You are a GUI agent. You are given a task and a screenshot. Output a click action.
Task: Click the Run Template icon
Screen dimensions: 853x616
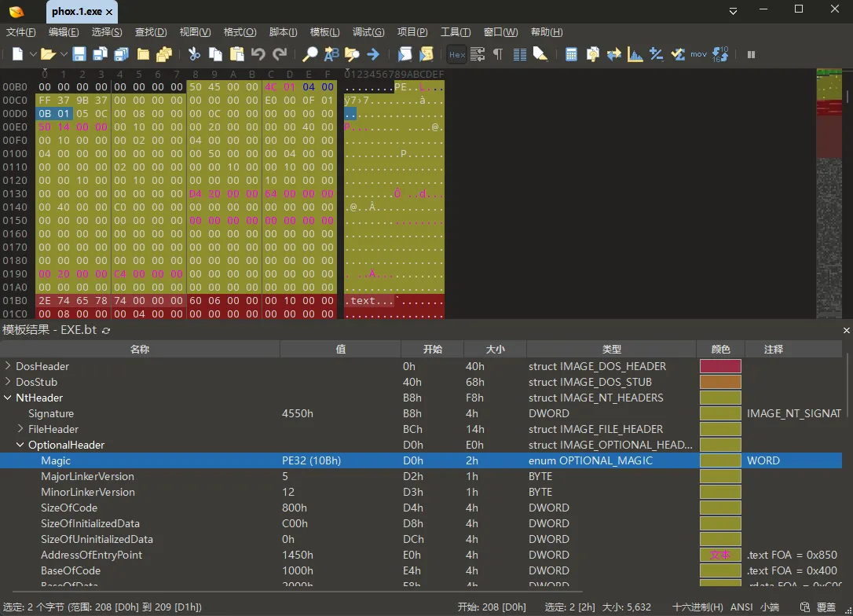[x=426, y=54]
